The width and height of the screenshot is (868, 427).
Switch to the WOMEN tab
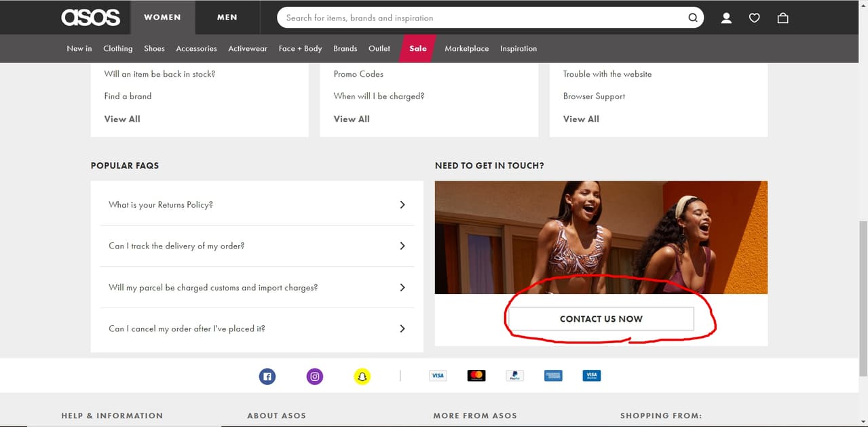(162, 18)
